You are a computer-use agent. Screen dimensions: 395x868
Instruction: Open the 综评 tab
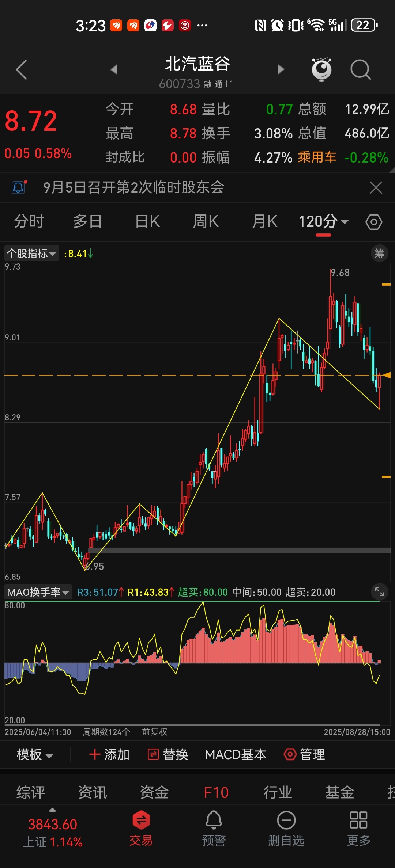click(x=31, y=792)
